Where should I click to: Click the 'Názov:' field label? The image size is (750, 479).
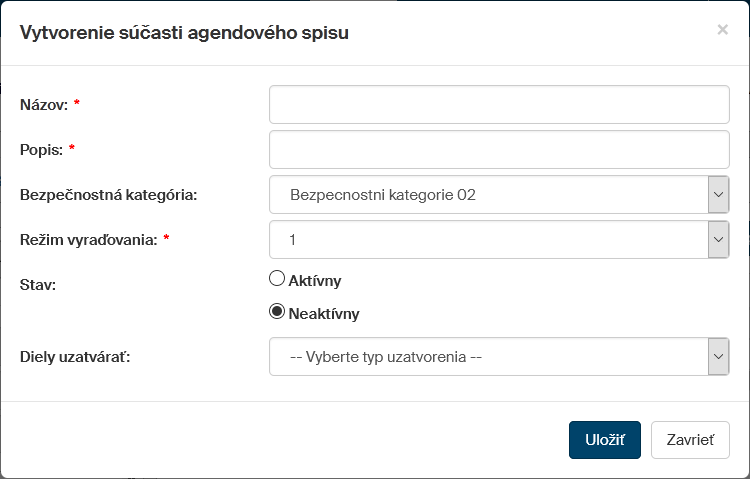43,104
